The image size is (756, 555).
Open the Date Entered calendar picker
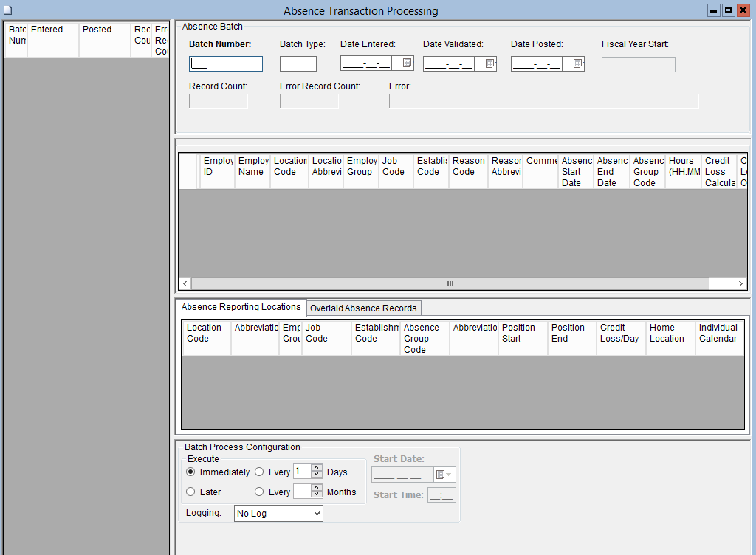[406, 63]
